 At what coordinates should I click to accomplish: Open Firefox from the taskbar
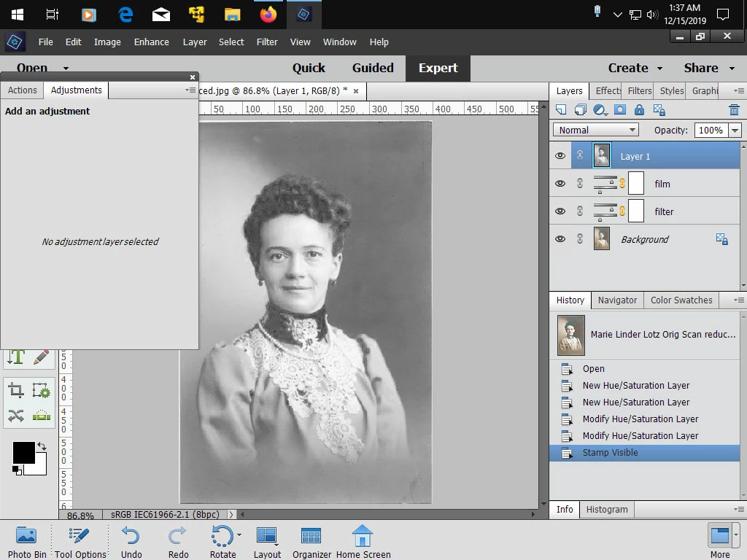[268, 15]
